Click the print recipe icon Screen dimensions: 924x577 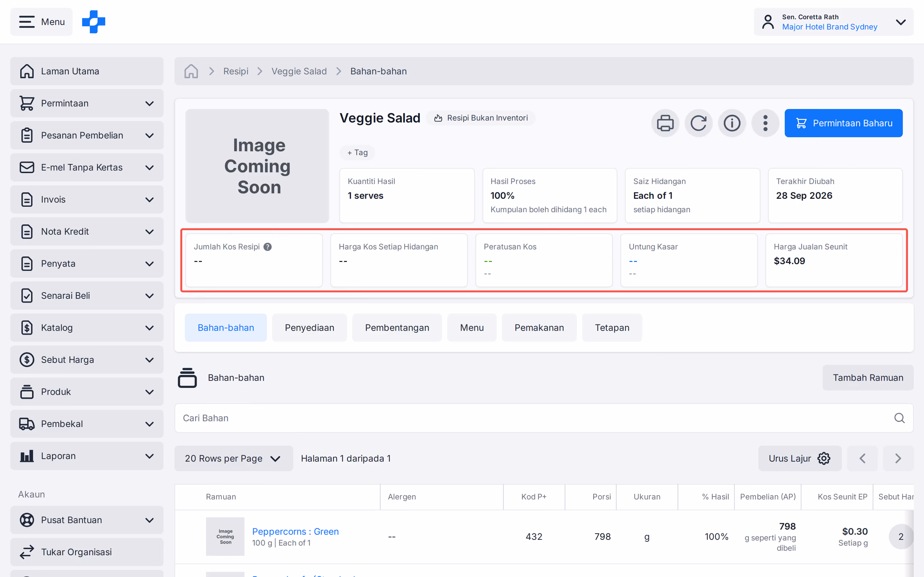click(x=665, y=123)
